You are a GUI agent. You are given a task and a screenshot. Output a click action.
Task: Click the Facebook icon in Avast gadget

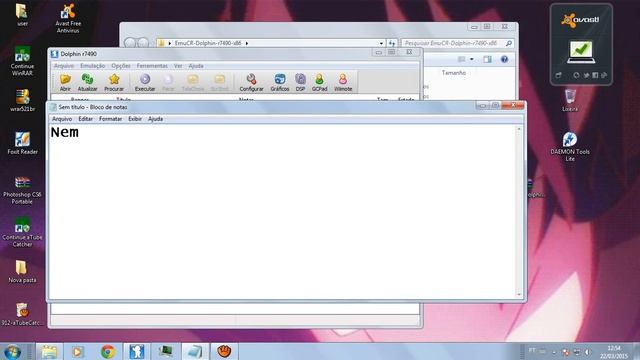click(x=595, y=75)
